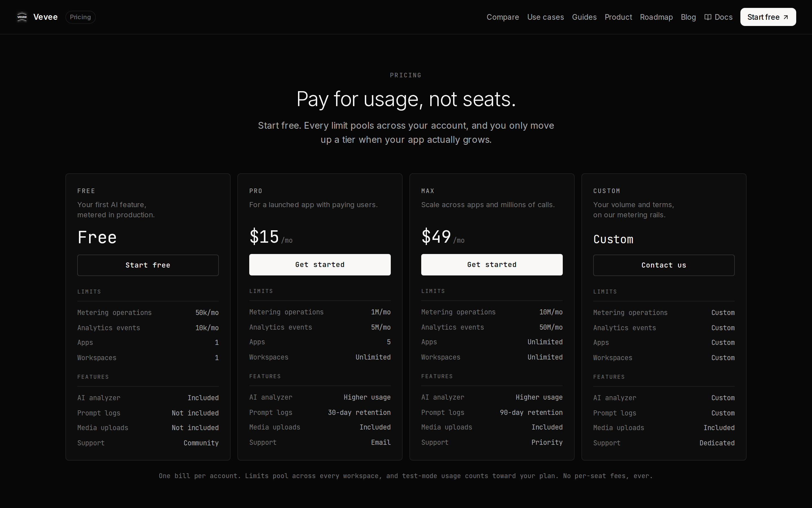Click the '50k/mo' metering value in Free plan
Screen dimensions: 812x508
click(x=207, y=312)
